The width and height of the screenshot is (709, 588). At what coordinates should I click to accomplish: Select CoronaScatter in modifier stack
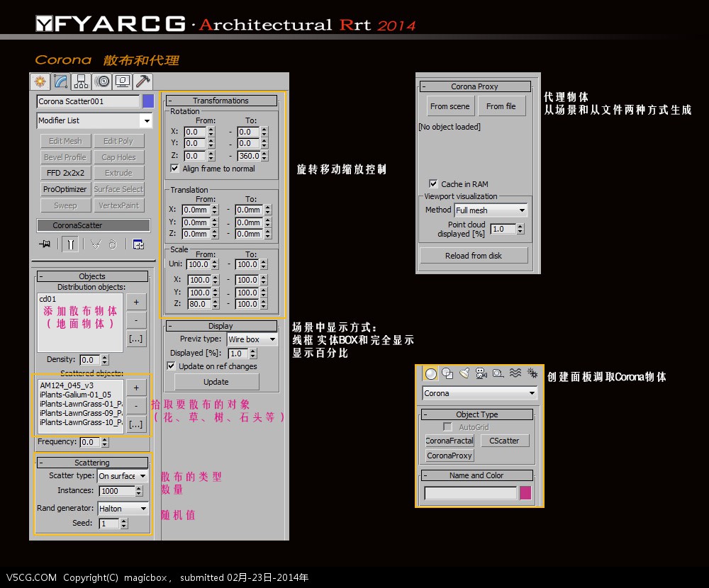(x=94, y=225)
